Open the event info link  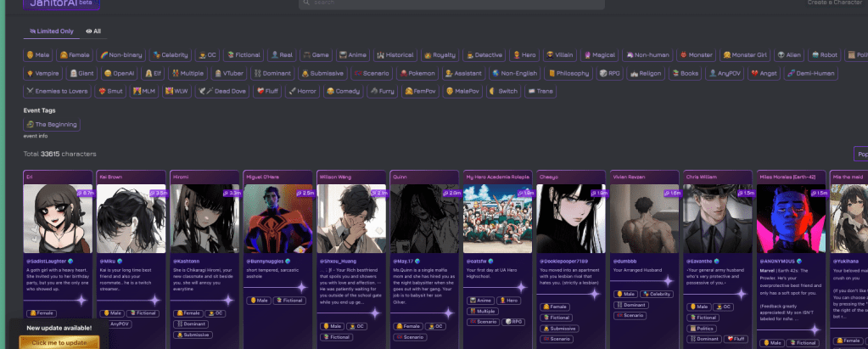(x=35, y=136)
